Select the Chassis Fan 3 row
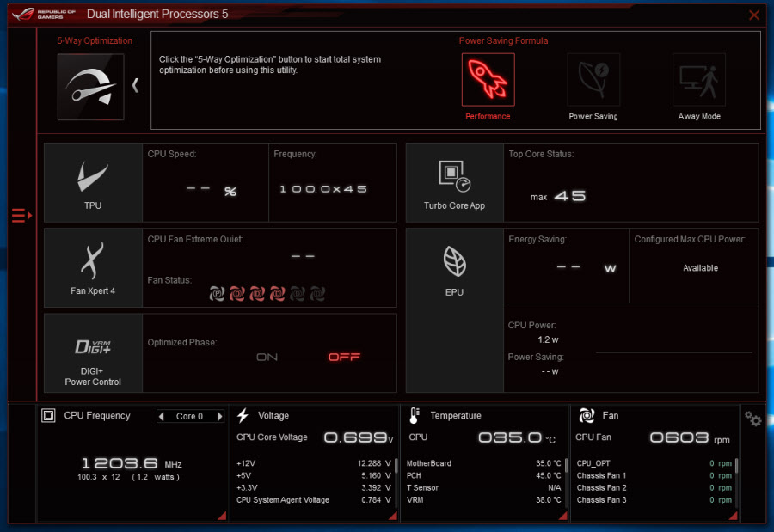This screenshot has height=532, width=774. click(654, 500)
